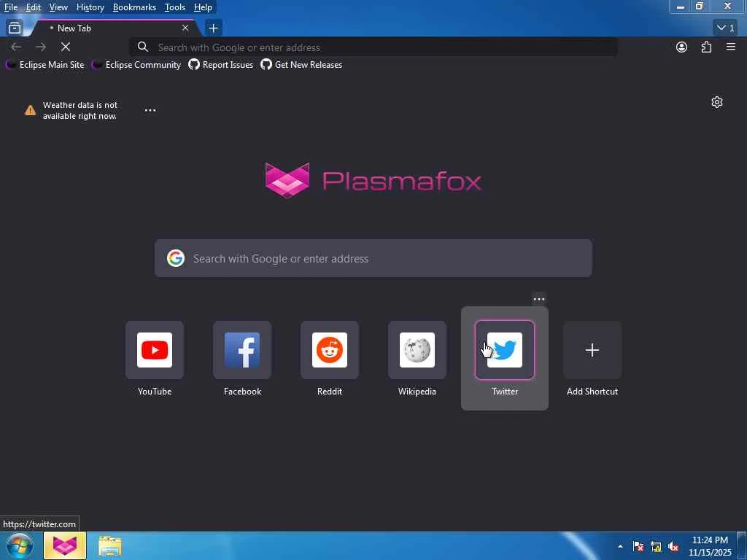
Task: Open Get New Releases bookmark
Action: (x=301, y=65)
